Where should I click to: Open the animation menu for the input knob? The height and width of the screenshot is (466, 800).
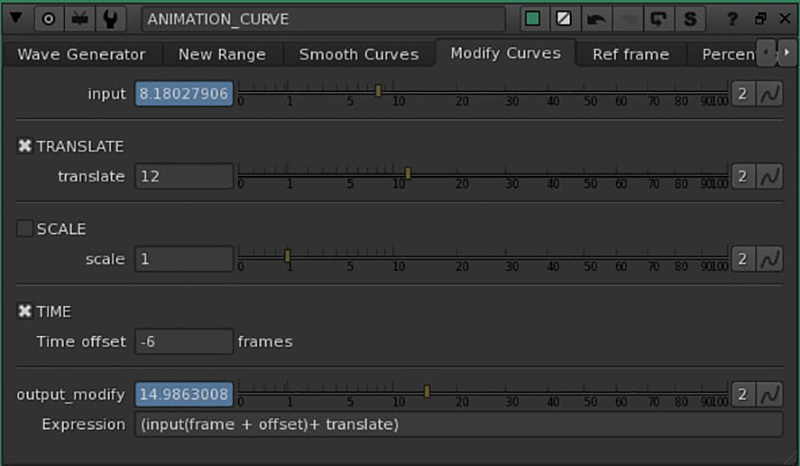(770, 94)
